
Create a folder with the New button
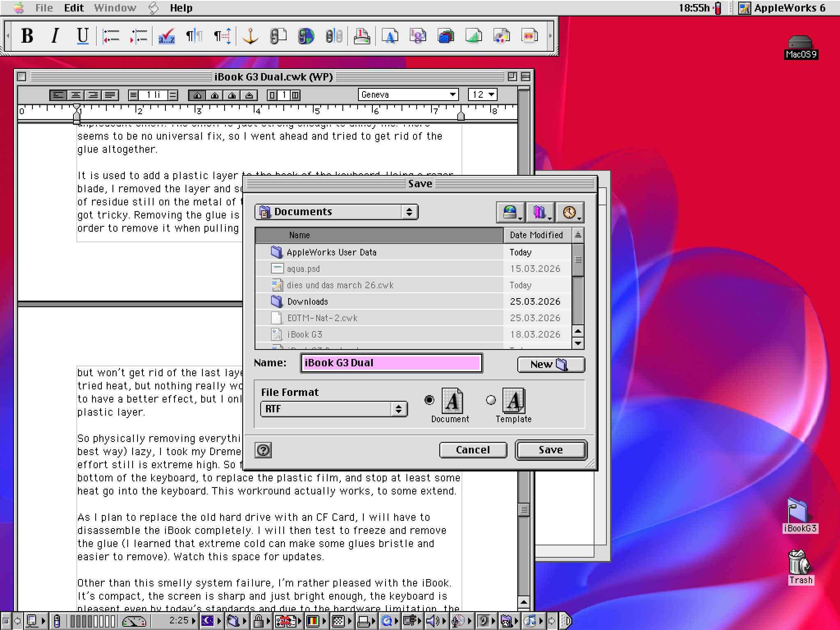pyautogui.click(x=550, y=364)
